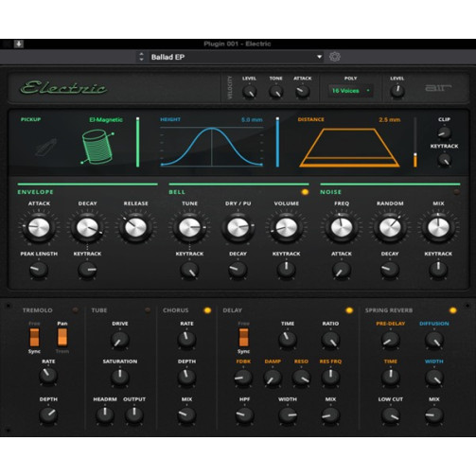Click the master Level knob beside Poly

click(397, 91)
